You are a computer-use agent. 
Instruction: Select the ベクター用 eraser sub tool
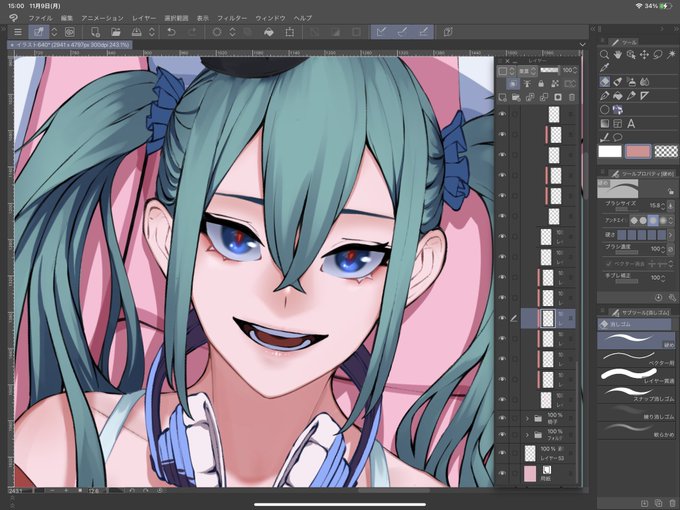[x=636, y=358]
